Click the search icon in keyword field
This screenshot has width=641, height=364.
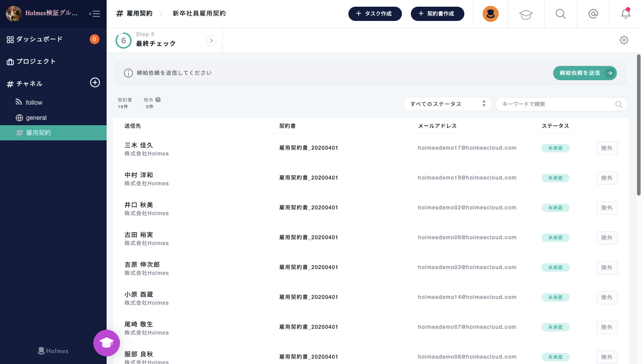point(619,104)
